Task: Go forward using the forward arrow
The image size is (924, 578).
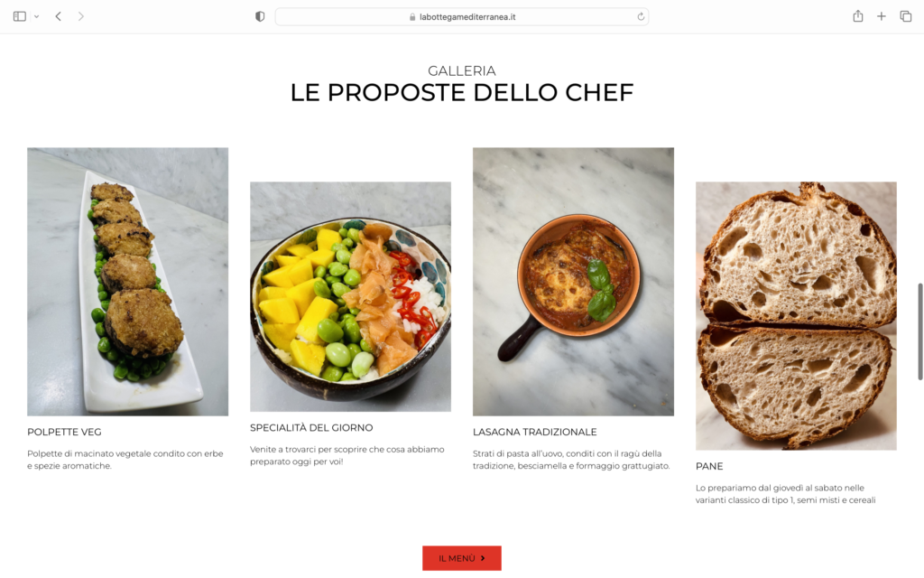Action: tap(80, 16)
